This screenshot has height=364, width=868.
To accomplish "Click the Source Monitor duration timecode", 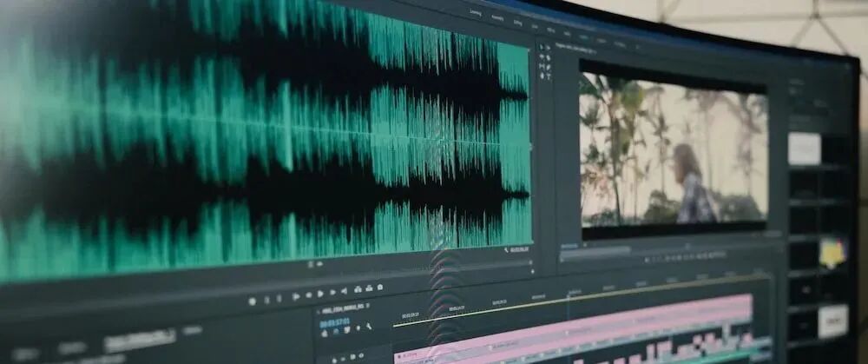I will pos(520,250).
